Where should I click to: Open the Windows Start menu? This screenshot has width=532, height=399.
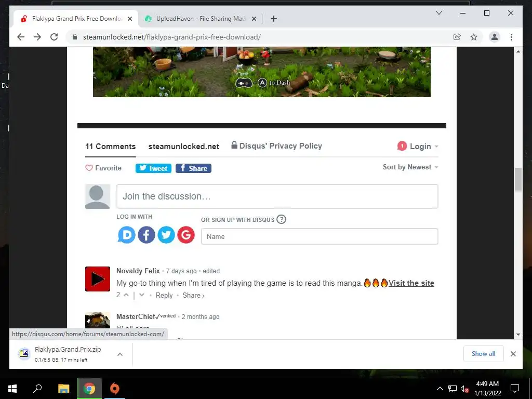coord(12,389)
